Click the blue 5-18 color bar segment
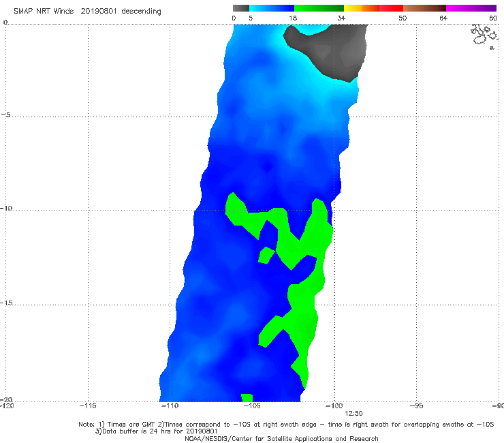 coord(272,8)
